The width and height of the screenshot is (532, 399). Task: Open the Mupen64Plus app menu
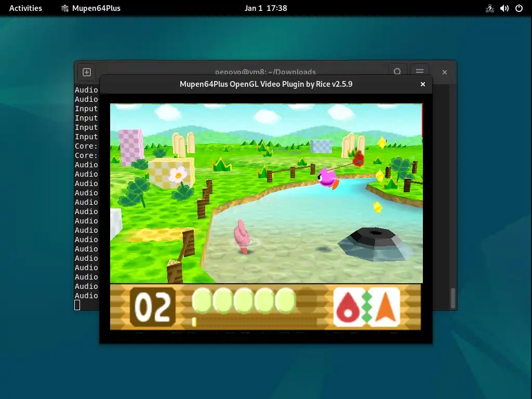pyautogui.click(x=90, y=8)
